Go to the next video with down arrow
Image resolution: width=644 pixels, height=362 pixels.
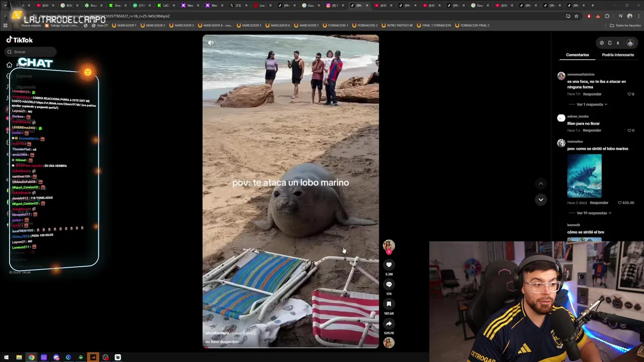541,200
